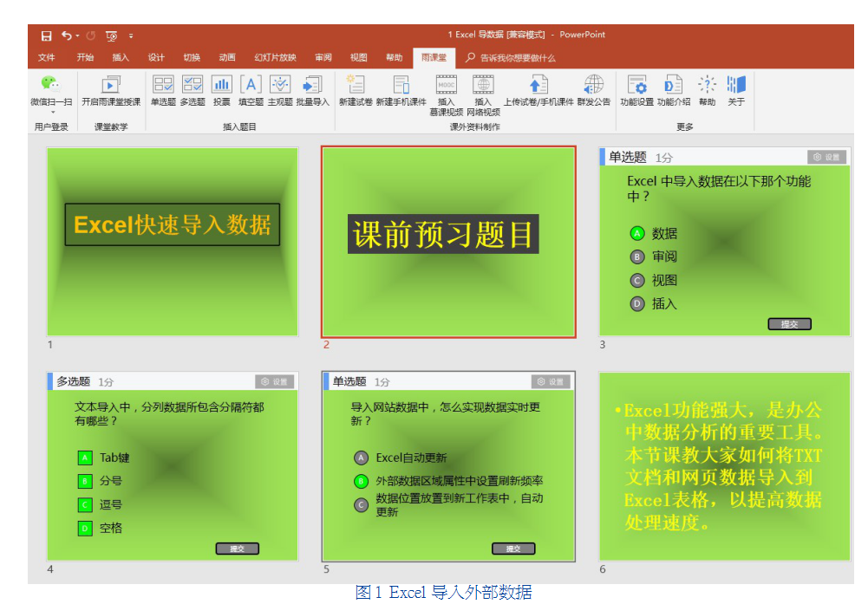This screenshot has height=604, width=868.
Task: Select option A 数据 on slide 3
Action: coord(637,233)
